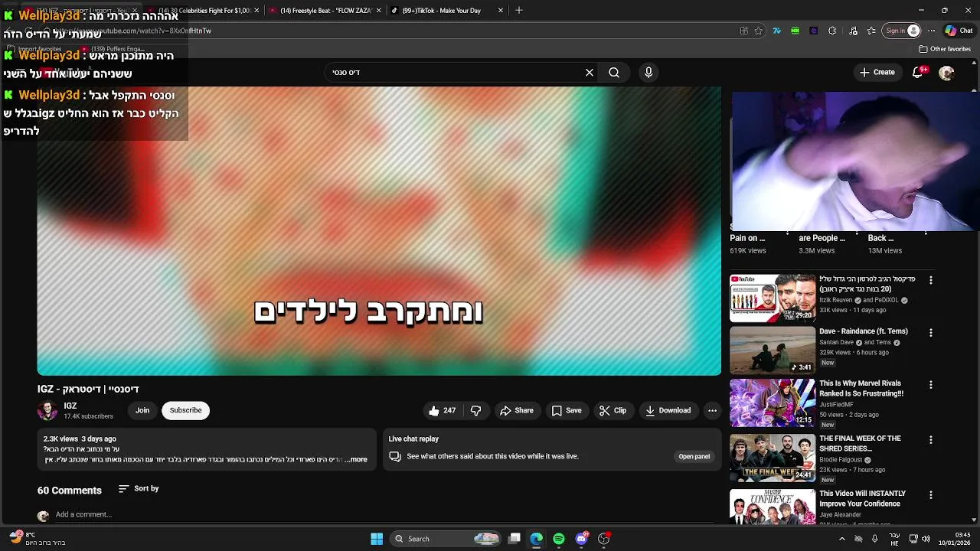Image resolution: width=980 pixels, height=551 pixels.
Task: Open the Extensions puzzle icon
Action: pyautogui.click(x=832, y=31)
